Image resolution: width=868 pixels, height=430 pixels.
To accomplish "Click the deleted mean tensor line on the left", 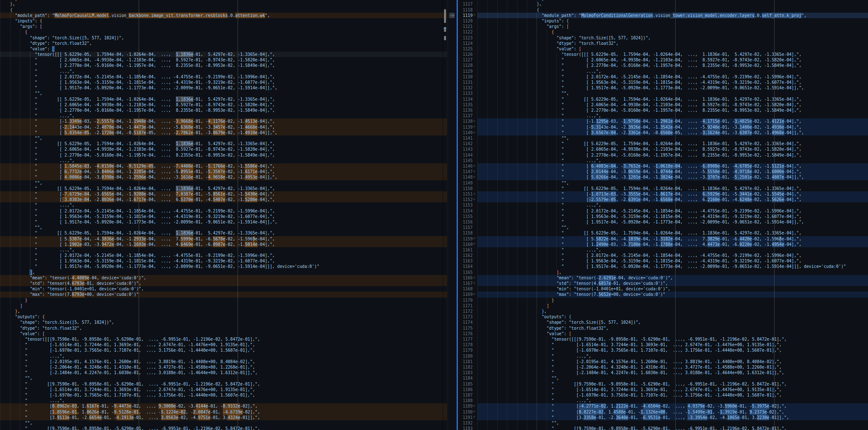I will tap(85, 278).
